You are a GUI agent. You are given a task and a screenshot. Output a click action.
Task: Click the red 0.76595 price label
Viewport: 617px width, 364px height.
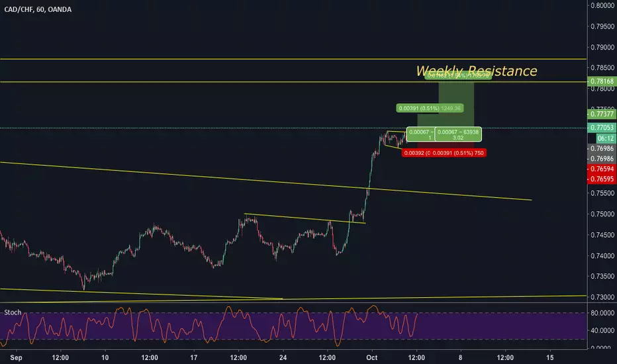[602, 179]
